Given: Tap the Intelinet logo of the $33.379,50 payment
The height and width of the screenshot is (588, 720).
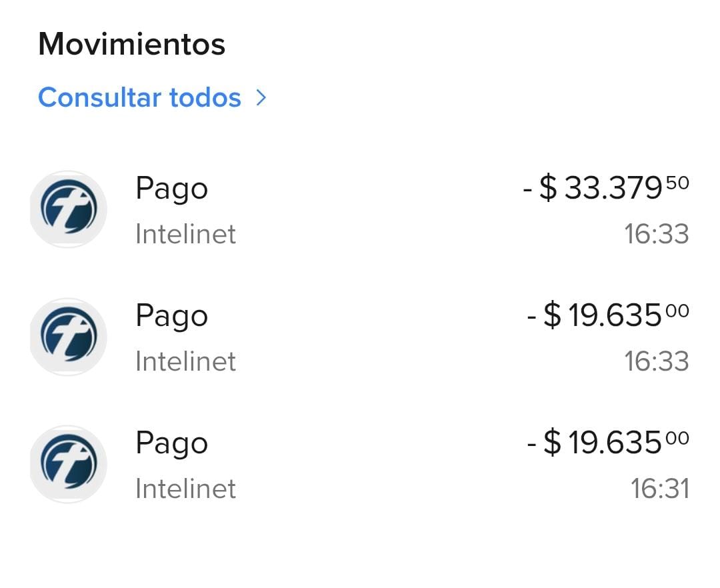Looking at the screenshot, I should pos(68,209).
